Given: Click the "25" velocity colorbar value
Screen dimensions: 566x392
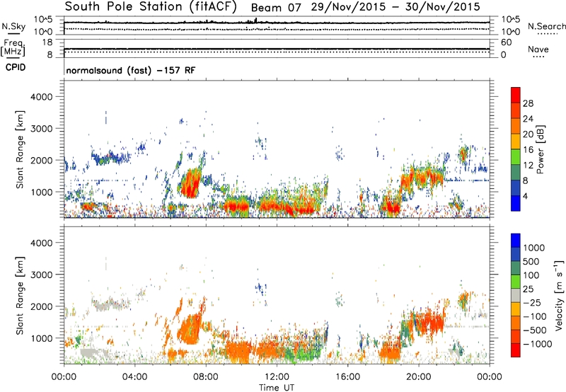Looking at the screenshot, I should coord(529,289).
